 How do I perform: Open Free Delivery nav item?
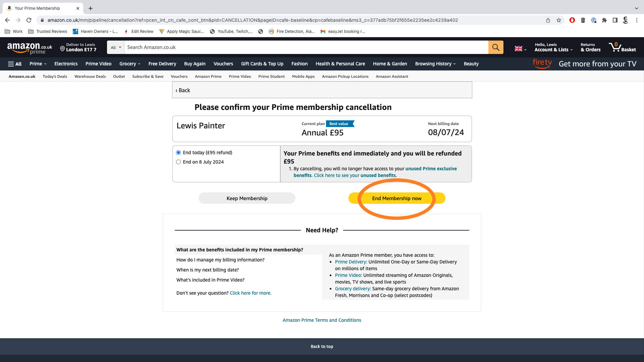tap(162, 64)
